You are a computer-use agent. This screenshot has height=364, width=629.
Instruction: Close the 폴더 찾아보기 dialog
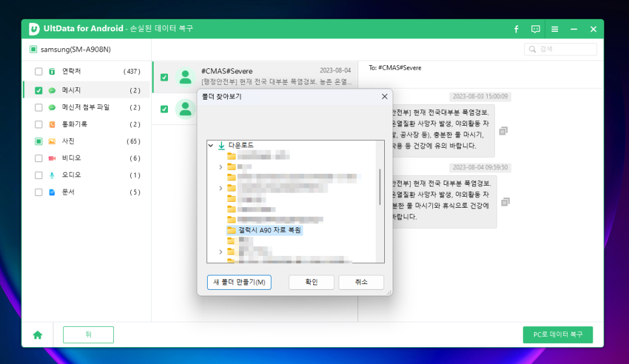384,96
